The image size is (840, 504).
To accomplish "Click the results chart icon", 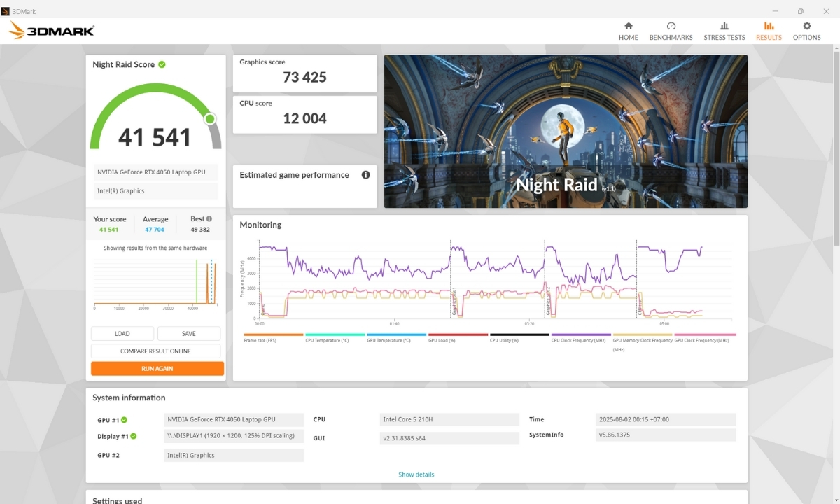I will point(769,26).
